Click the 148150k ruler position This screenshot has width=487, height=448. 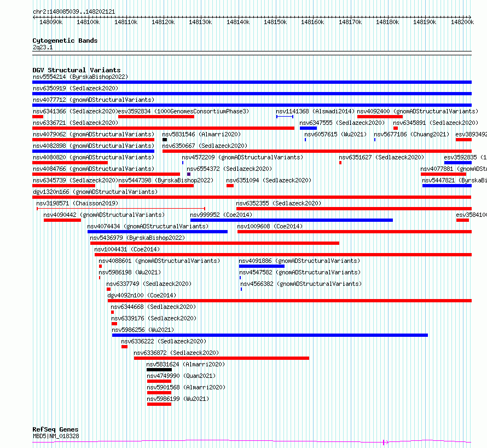[x=275, y=22]
